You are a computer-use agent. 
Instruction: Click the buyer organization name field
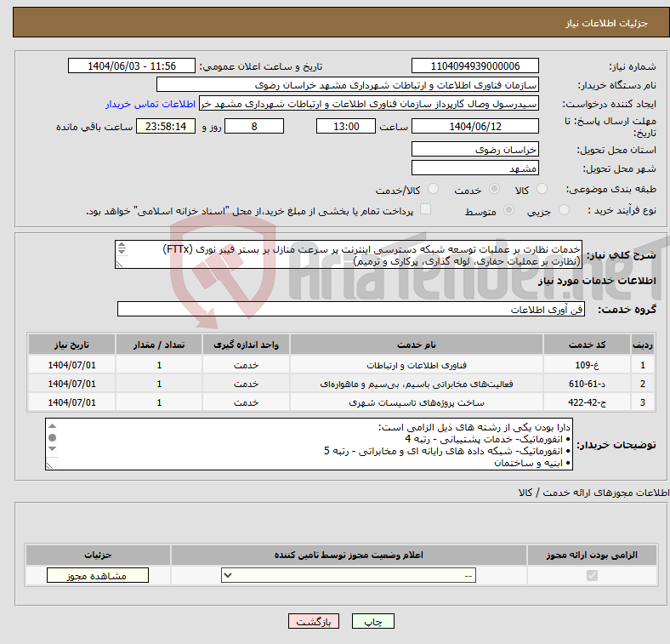[348, 85]
